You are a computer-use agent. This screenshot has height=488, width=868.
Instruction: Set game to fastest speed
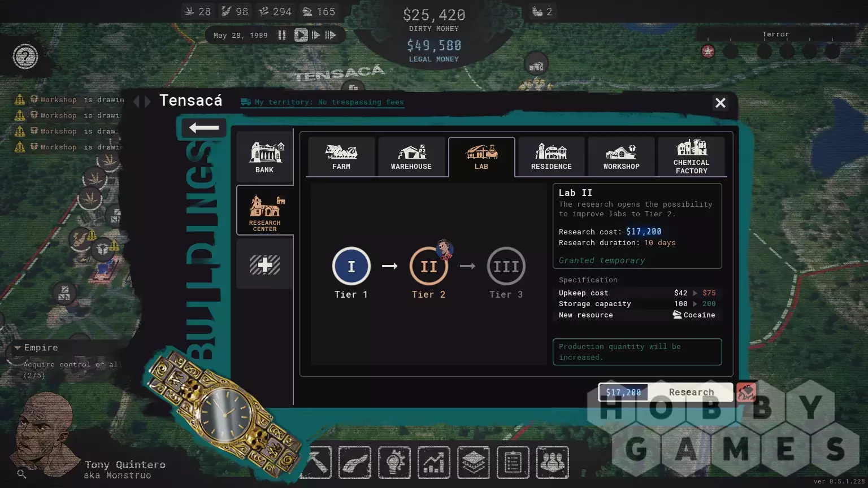(331, 35)
